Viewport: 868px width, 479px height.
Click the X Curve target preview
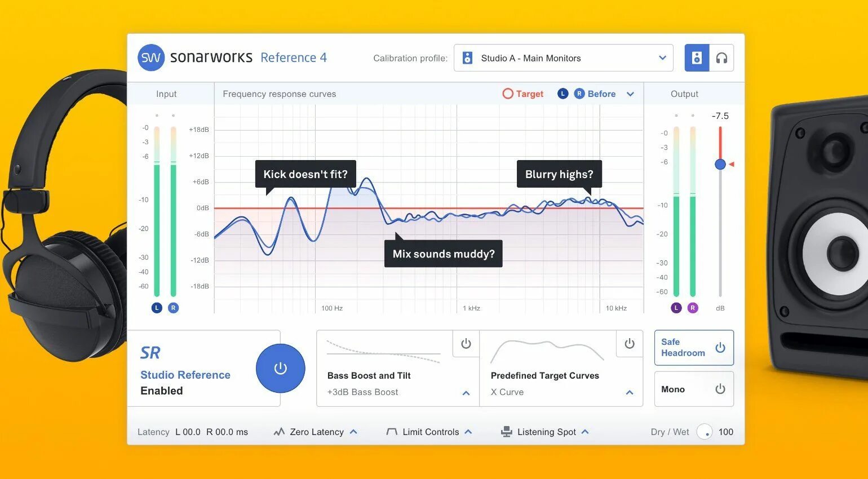pos(547,352)
